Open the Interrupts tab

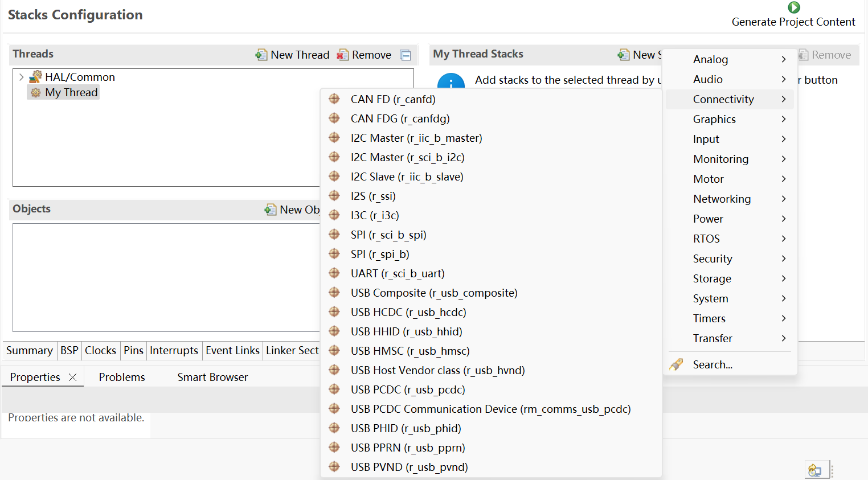pyautogui.click(x=174, y=350)
